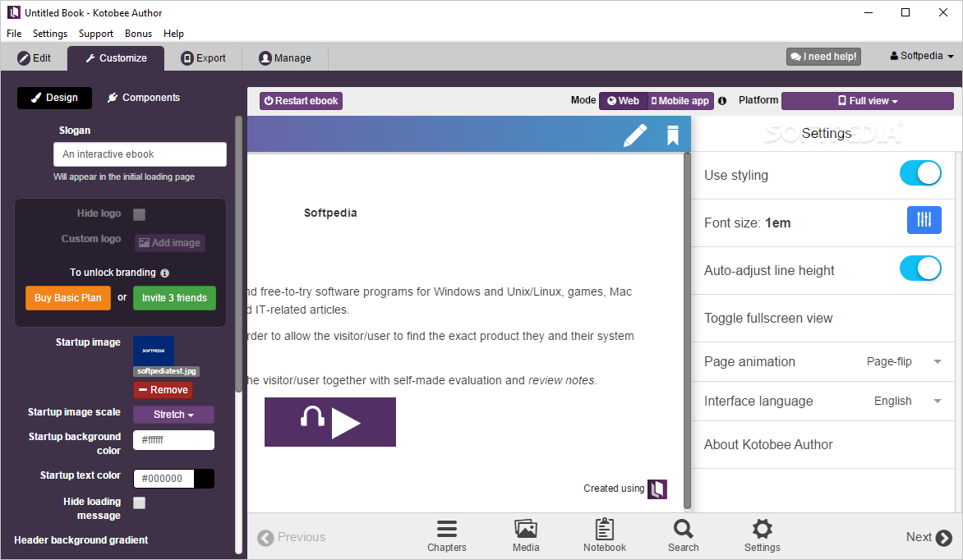Click the Restart ebook button
963x560 pixels.
[301, 101]
